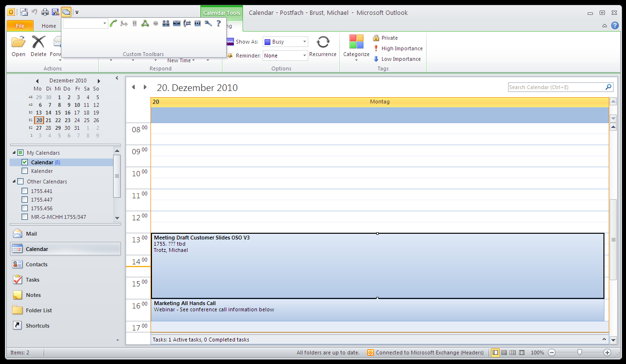Open the Reminder dropdown
Viewport: 626px width, 364px height.
tap(304, 56)
